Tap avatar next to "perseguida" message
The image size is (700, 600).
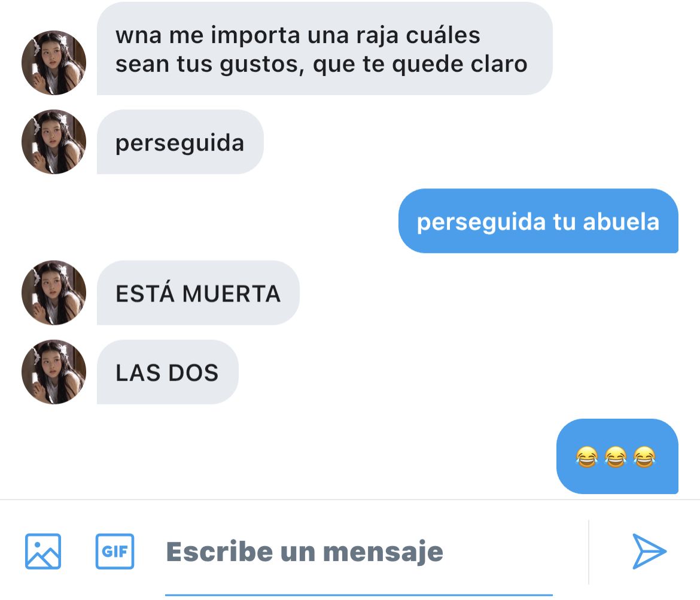click(x=54, y=142)
